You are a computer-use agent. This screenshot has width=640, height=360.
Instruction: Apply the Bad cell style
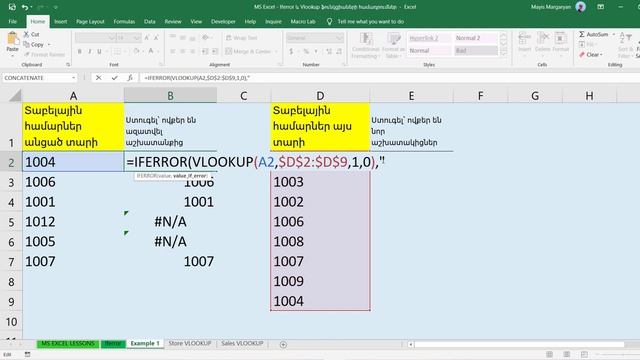(476, 51)
